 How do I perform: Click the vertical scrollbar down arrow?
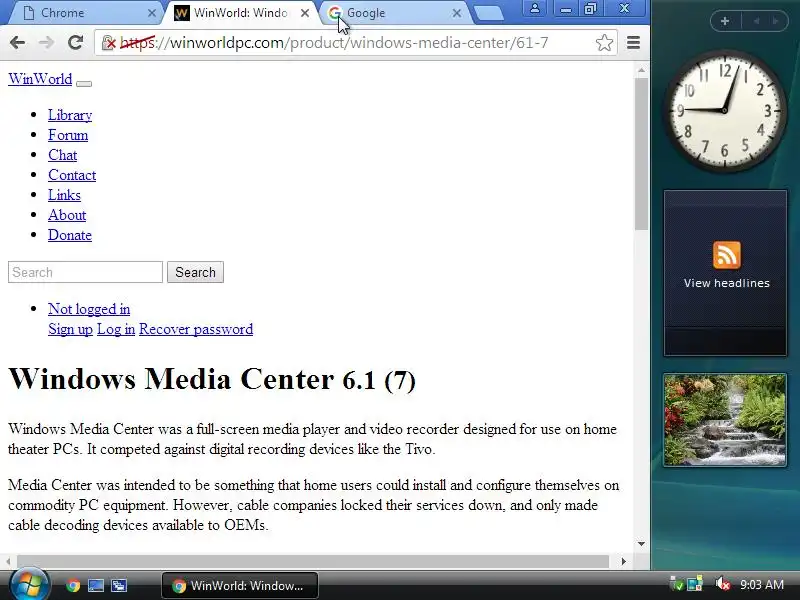click(x=641, y=544)
